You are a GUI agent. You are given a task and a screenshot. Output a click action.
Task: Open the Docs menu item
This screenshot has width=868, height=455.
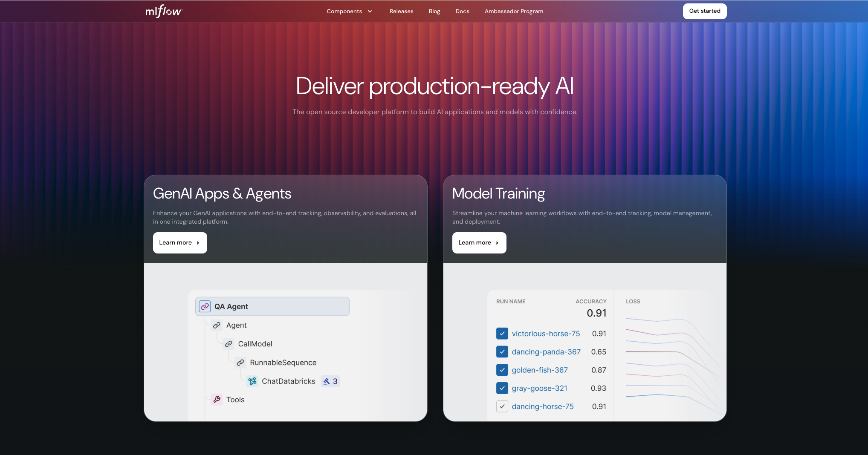pyautogui.click(x=462, y=11)
